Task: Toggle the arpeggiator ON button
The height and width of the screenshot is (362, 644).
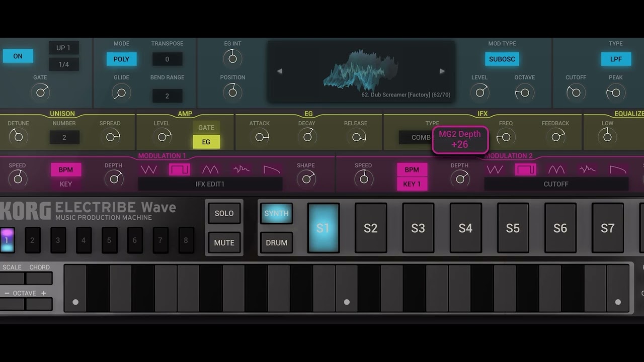Action: tap(18, 56)
